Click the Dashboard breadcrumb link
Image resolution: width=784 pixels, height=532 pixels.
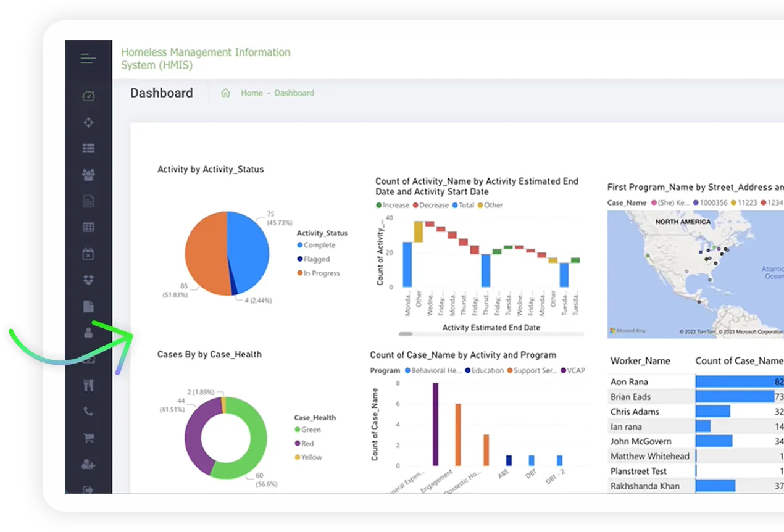(294, 93)
